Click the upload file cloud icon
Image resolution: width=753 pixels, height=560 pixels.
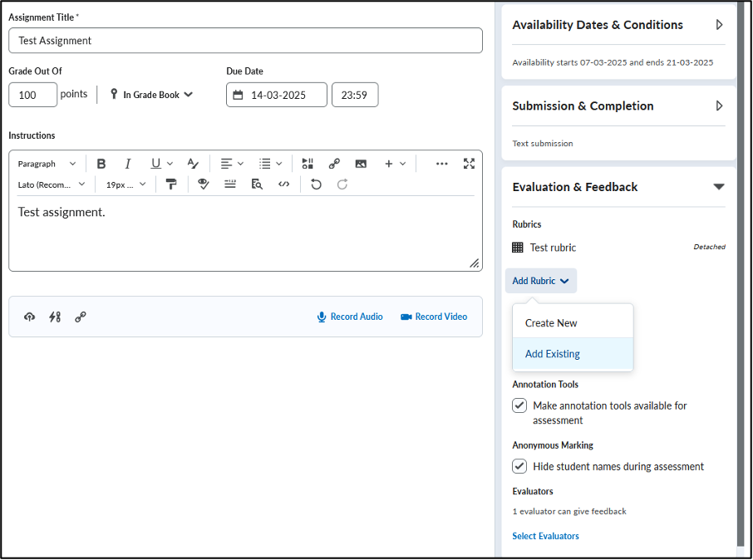coord(29,317)
